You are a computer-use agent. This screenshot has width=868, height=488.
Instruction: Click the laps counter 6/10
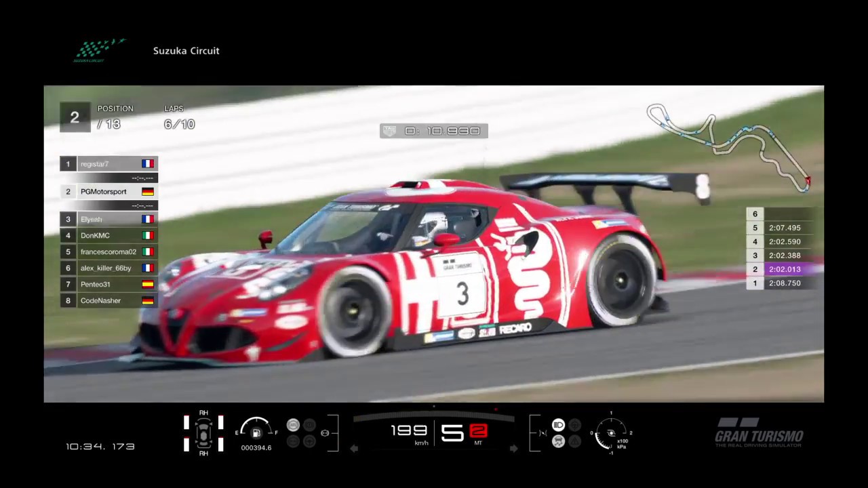(x=179, y=125)
